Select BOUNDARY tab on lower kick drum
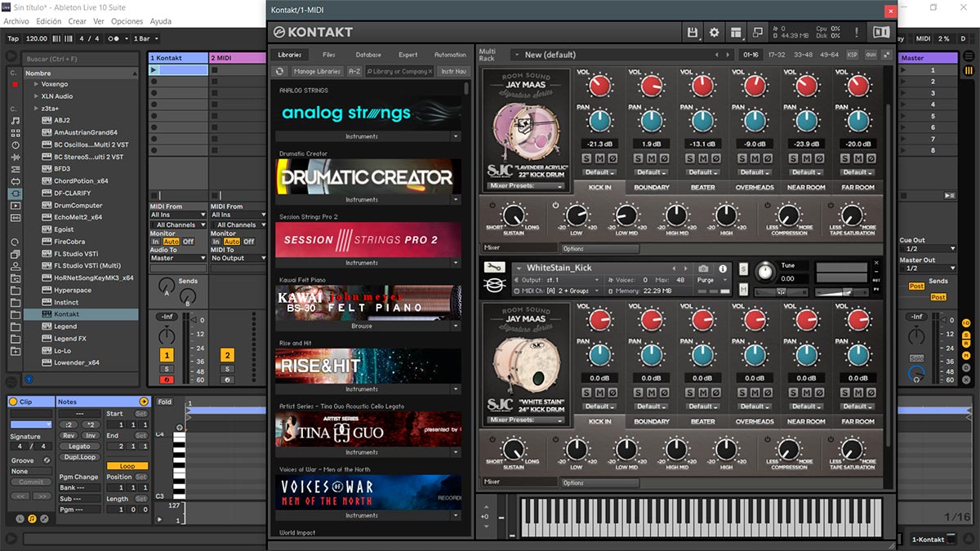Screen dimensions: 980x551 tap(652, 422)
